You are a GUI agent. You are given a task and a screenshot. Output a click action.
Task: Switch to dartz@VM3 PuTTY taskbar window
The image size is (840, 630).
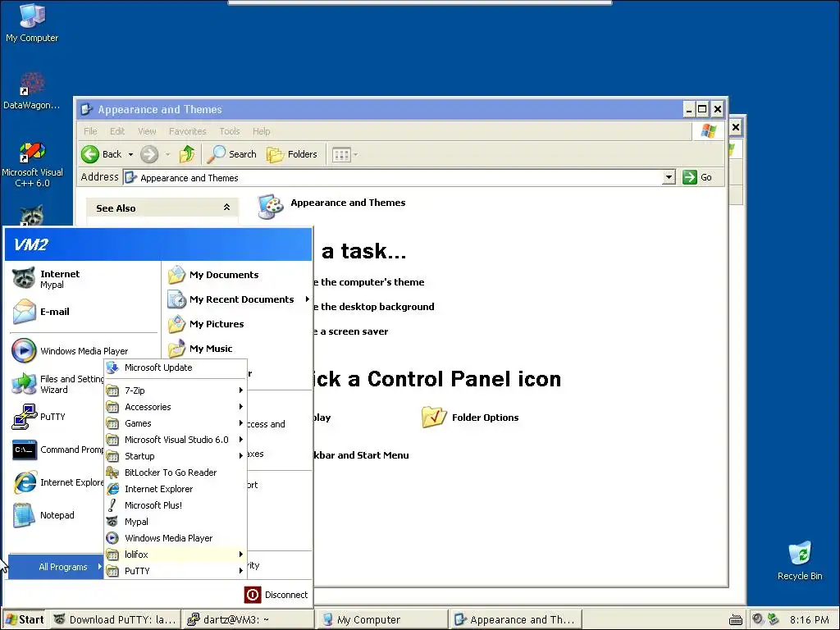coord(248,620)
